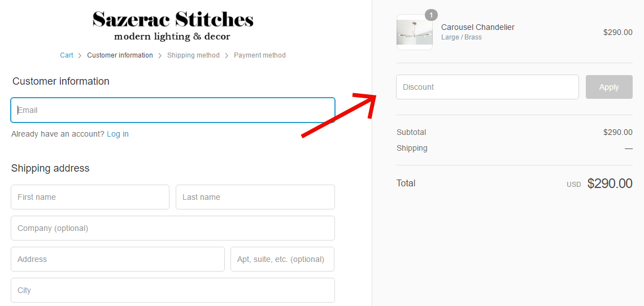Select the Last name field
Image resolution: width=644 pixels, height=306 pixels.
pyautogui.click(x=255, y=197)
